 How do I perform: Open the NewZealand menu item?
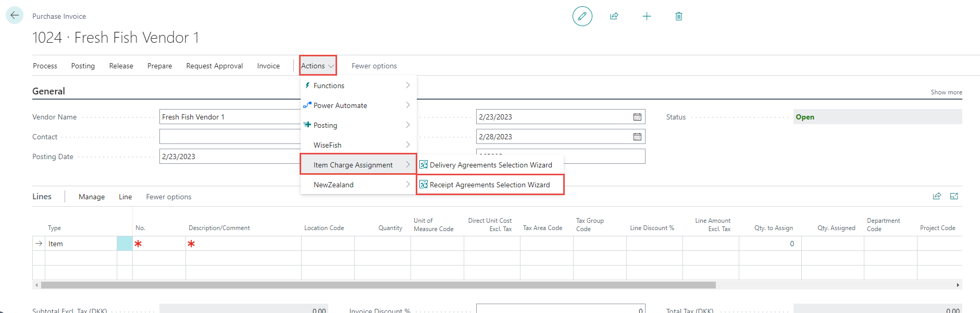pos(358,185)
